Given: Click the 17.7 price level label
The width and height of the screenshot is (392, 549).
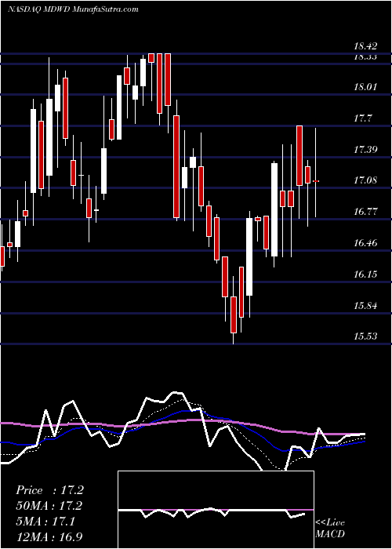Looking at the screenshot, I should pos(362,118).
